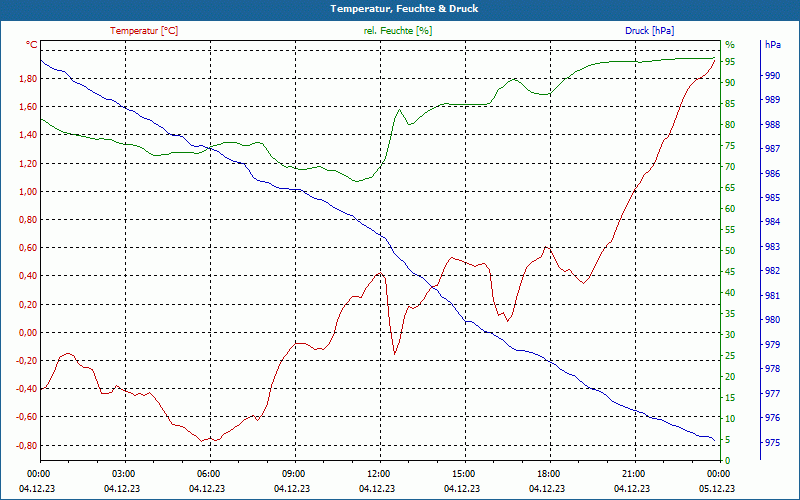The width and height of the screenshot is (800, 500).
Task: Click the 990 tick on pressure axis
Action: click(773, 76)
